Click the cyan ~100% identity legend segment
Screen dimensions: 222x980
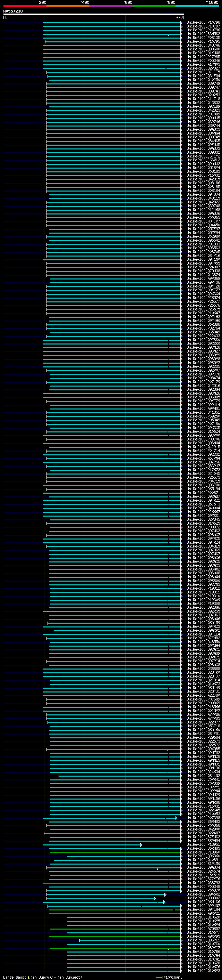click(x=197, y=6)
